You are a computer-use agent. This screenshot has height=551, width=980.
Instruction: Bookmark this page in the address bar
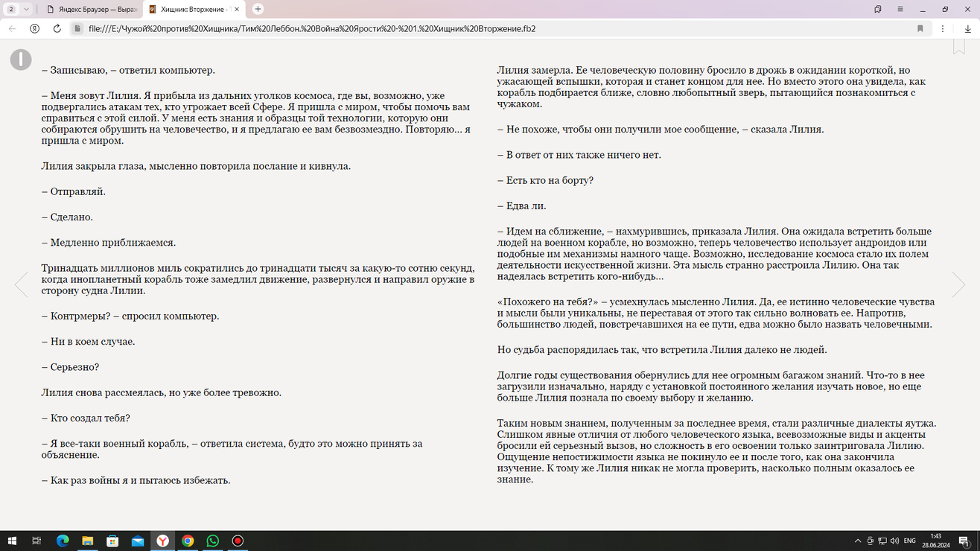pyautogui.click(x=920, y=28)
